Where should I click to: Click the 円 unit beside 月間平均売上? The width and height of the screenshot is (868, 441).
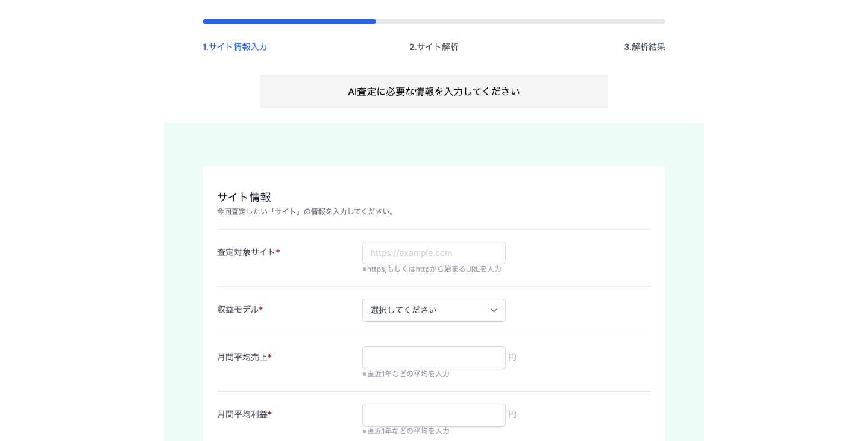(512, 357)
